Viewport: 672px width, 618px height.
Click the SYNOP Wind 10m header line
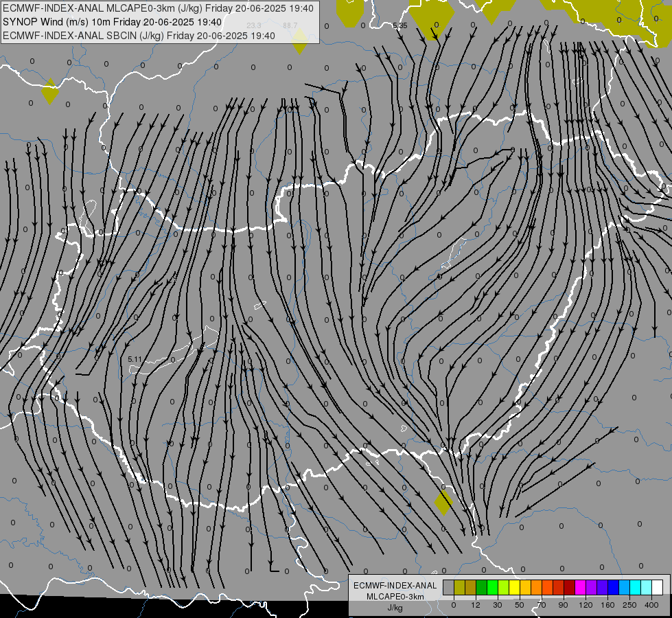[x=113, y=22]
